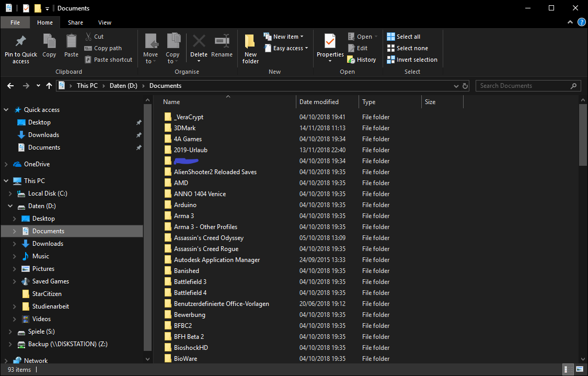Expand Spiele (S:) drive node
This screenshot has height=376, width=588.
pos(10,332)
